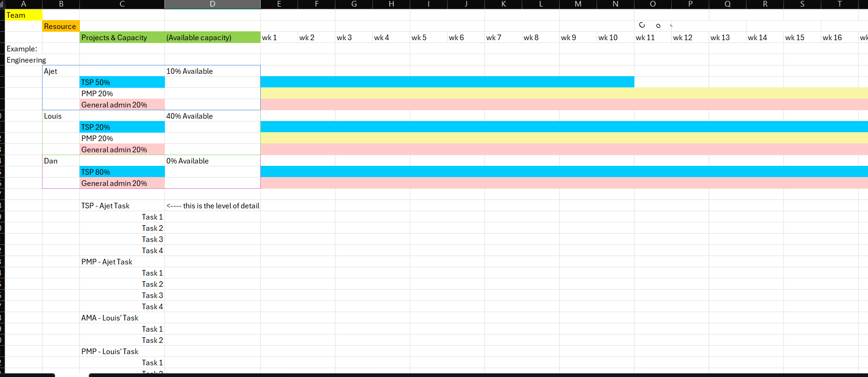Image resolution: width=868 pixels, height=377 pixels.
Task: Click the wk 13 week header cell
Action: click(x=727, y=37)
